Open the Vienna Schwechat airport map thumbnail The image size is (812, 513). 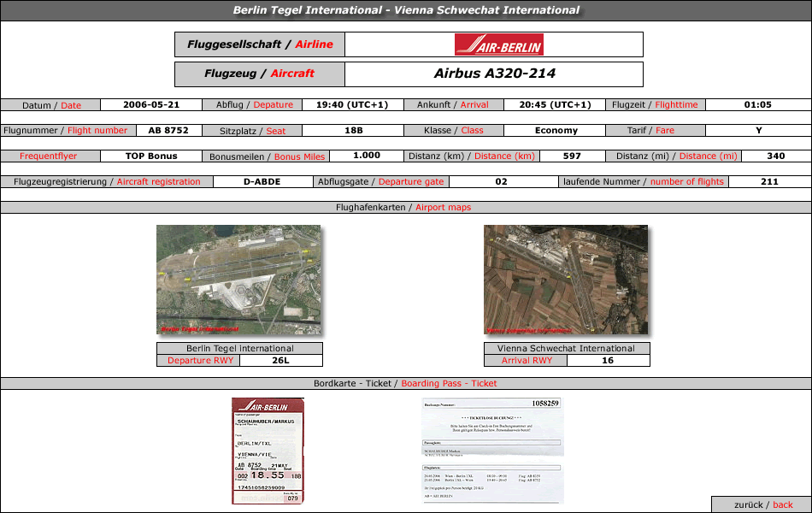(x=566, y=280)
